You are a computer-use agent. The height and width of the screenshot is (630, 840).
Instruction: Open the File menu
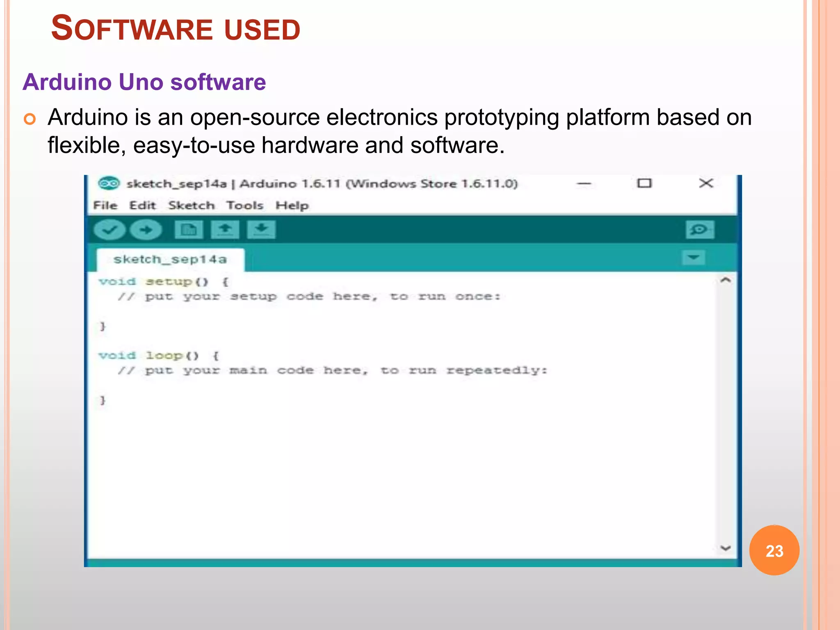[105, 205]
